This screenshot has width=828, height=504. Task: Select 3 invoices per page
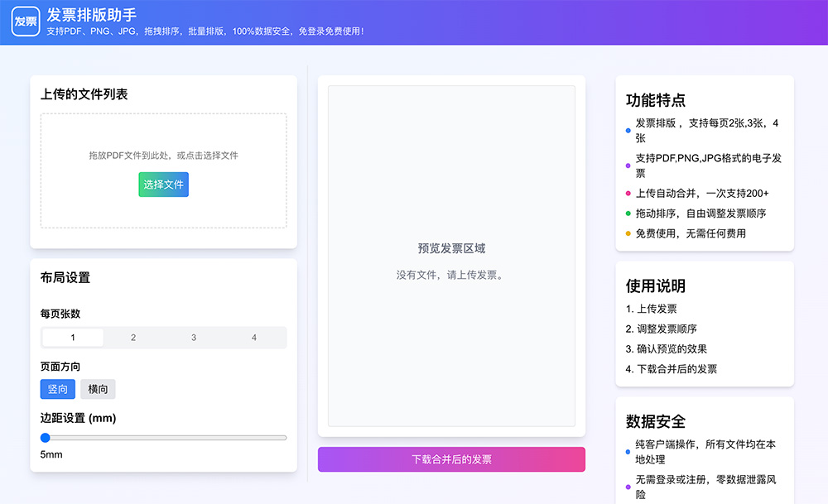(x=194, y=338)
